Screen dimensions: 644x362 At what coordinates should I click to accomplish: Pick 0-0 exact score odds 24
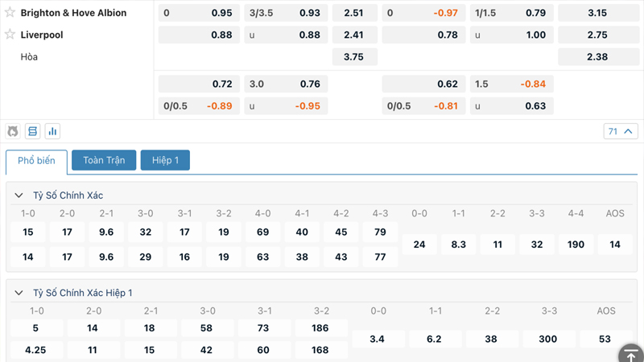[419, 244]
